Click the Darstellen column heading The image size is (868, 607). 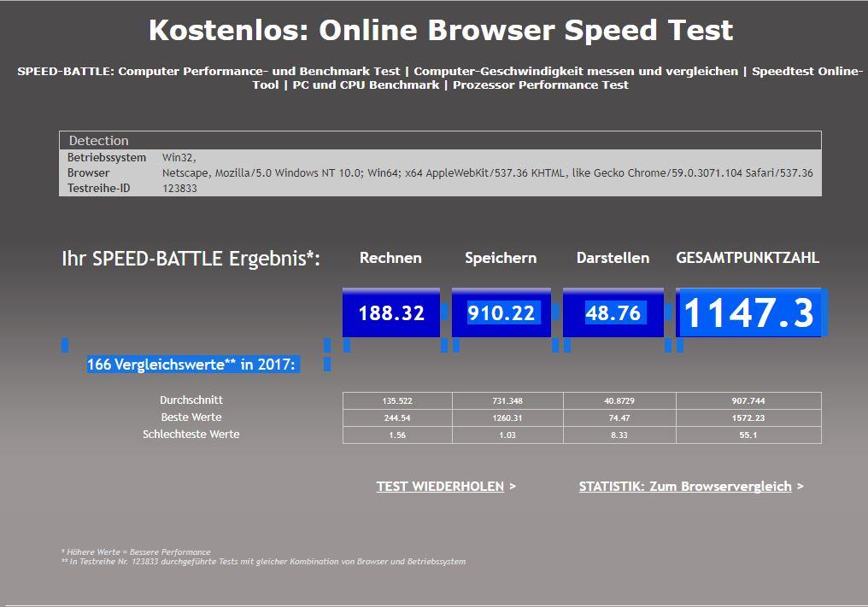613,258
